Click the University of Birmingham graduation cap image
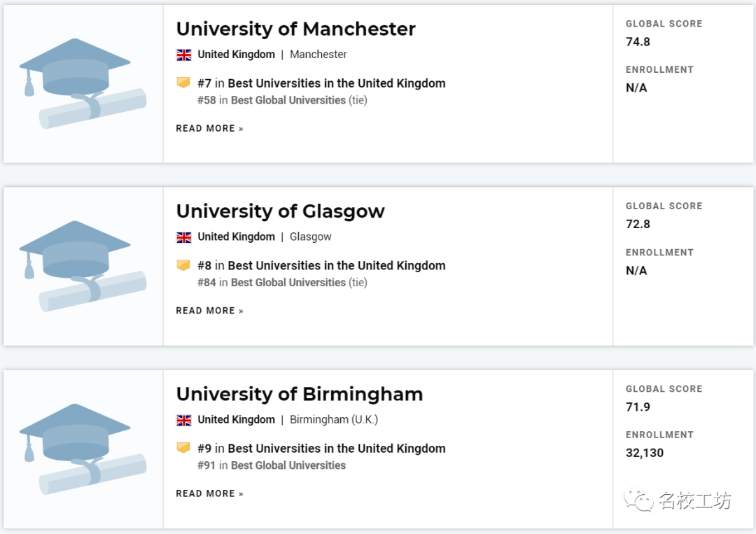This screenshot has height=534, width=756. coord(83,449)
